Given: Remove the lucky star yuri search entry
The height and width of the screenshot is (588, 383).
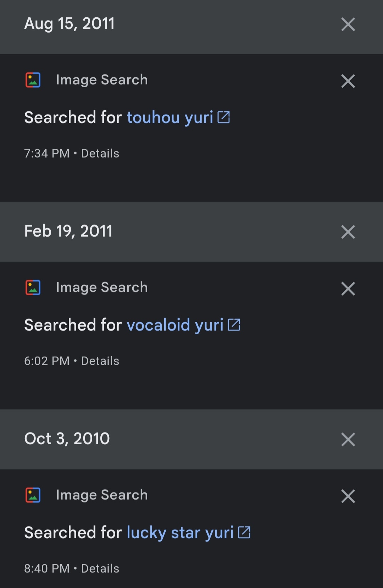Looking at the screenshot, I should pos(348,496).
